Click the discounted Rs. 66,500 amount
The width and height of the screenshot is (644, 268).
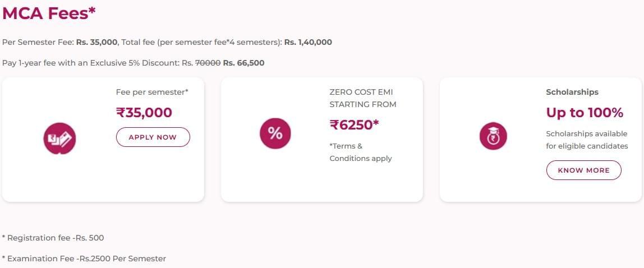click(x=243, y=63)
